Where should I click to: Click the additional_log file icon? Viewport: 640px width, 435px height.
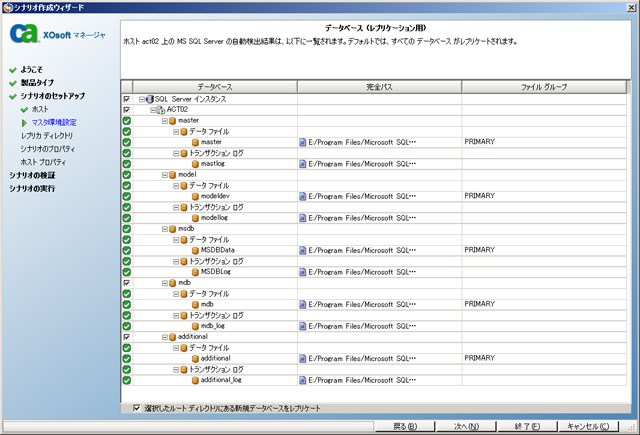(195, 380)
